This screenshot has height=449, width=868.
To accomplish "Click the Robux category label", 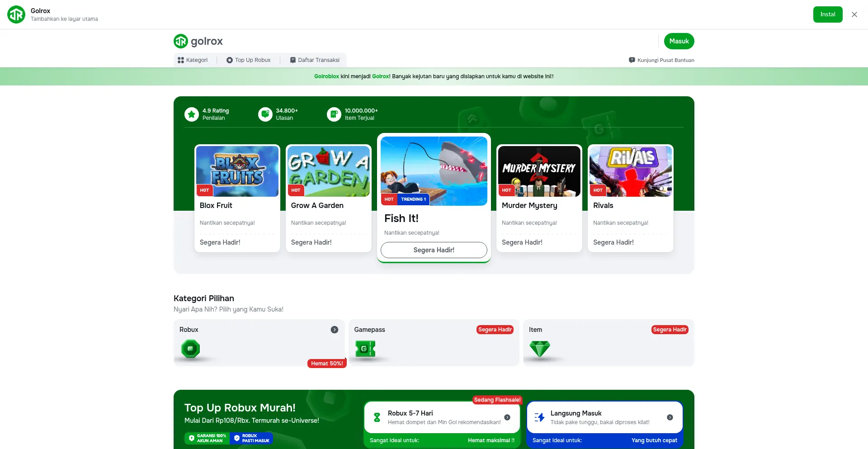I will coord(189,330).
